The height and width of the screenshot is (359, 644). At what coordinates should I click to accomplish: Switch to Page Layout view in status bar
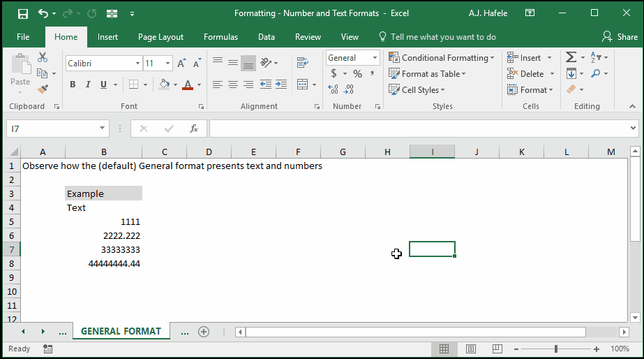[471, 349]
